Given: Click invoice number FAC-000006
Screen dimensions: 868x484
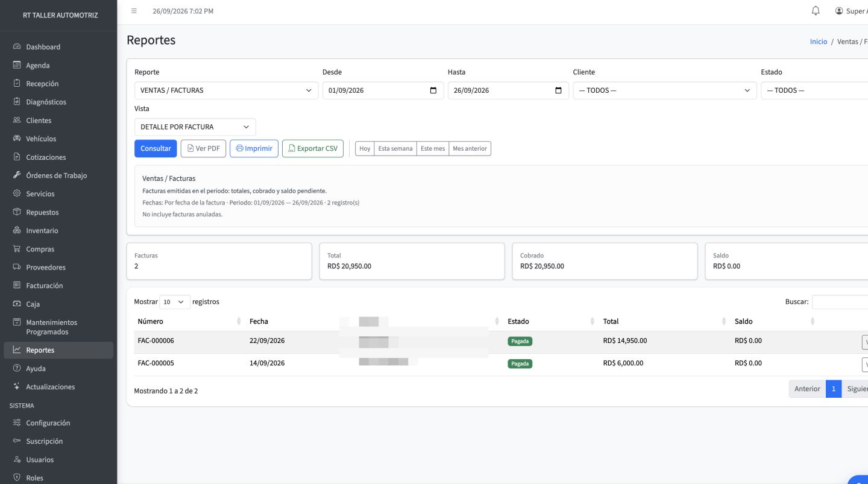Looking at the screenshot, I should tap(156, 341).
